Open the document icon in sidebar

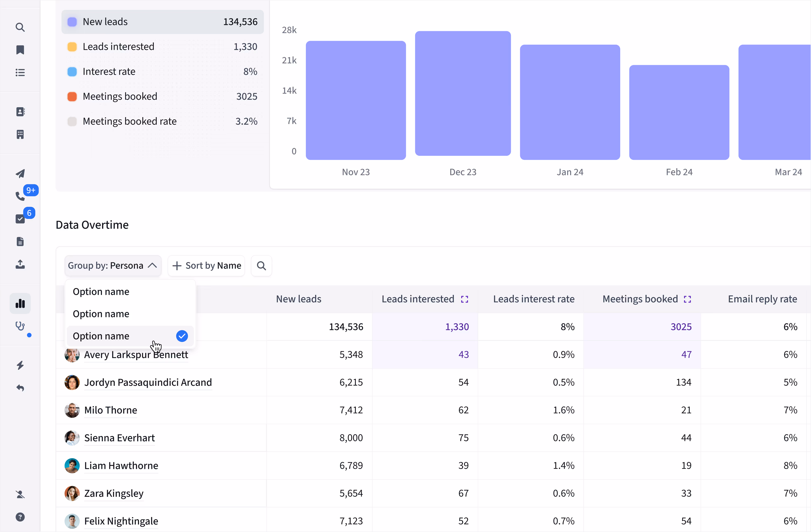20,241
